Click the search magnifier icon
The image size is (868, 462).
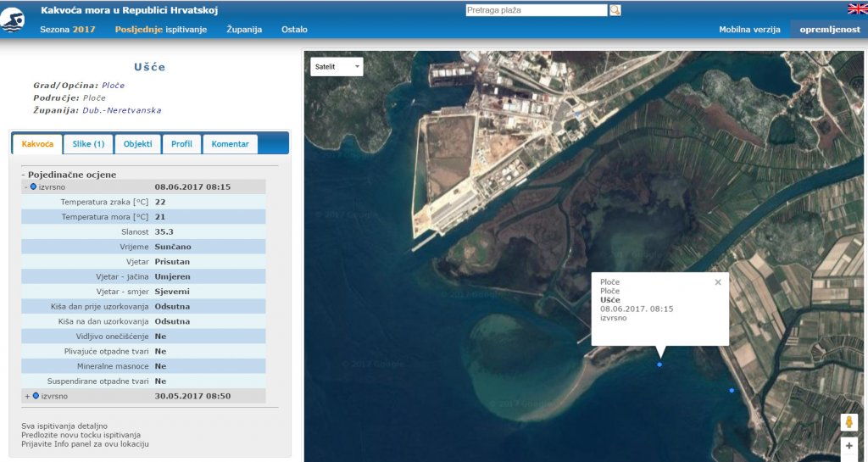tap(615, 10)
